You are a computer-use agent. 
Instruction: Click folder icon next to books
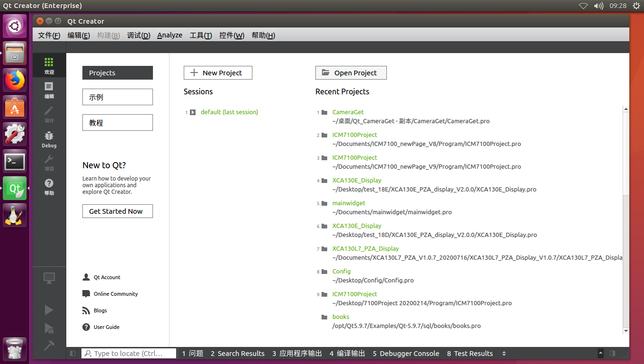(324, 317)
